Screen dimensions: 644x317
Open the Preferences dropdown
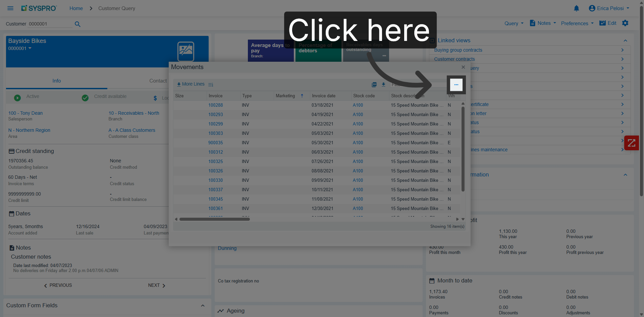click(x=577, y=23)
